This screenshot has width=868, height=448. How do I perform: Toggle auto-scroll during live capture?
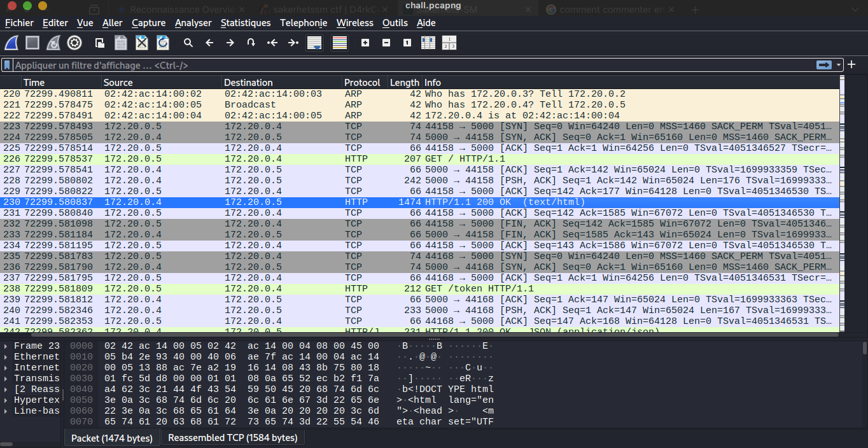pyautogui.click(x=314, y=43)
